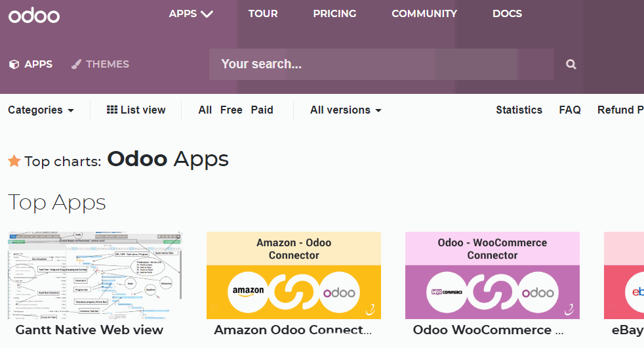Open the PRICING page
This screenshot has height=348, width=644.
click(334, 14)
